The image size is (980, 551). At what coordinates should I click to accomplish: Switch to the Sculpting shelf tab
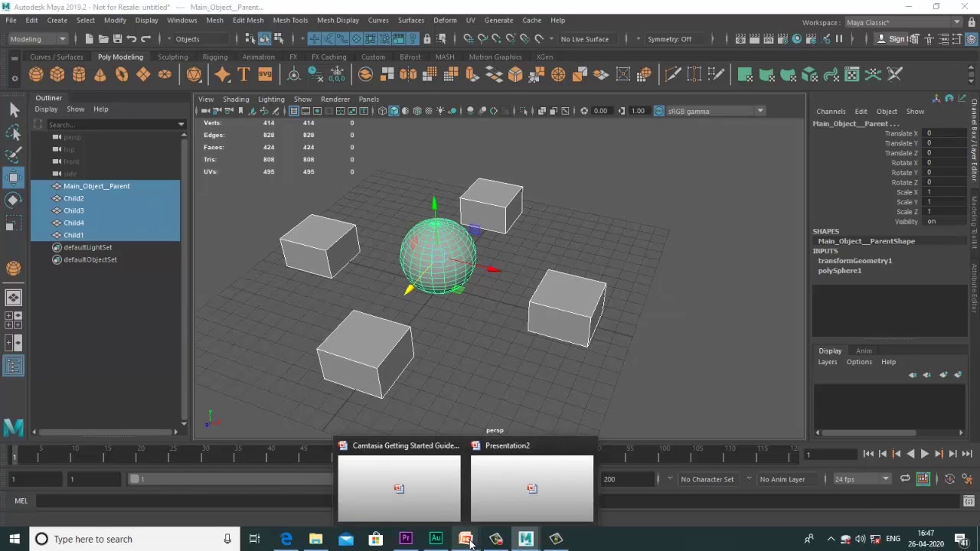coord(172,57)
